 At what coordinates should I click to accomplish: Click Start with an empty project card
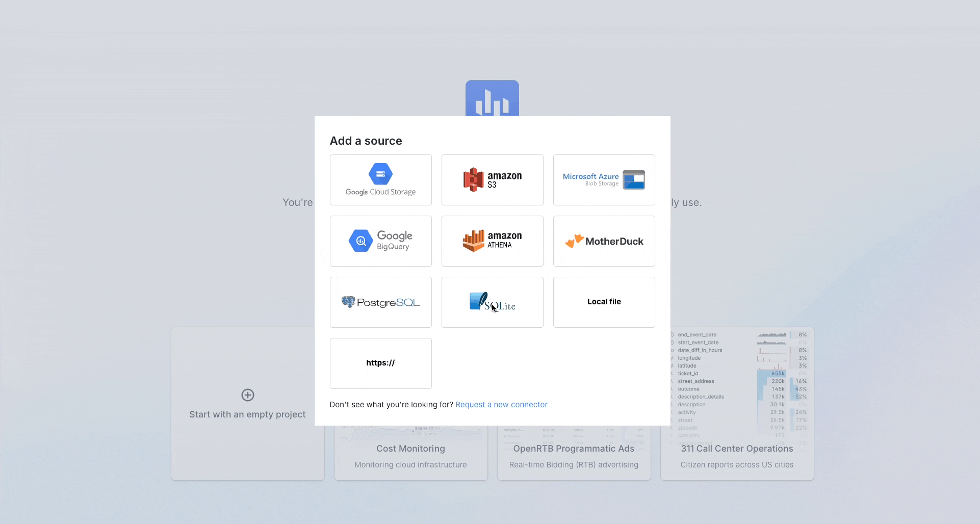247,404
